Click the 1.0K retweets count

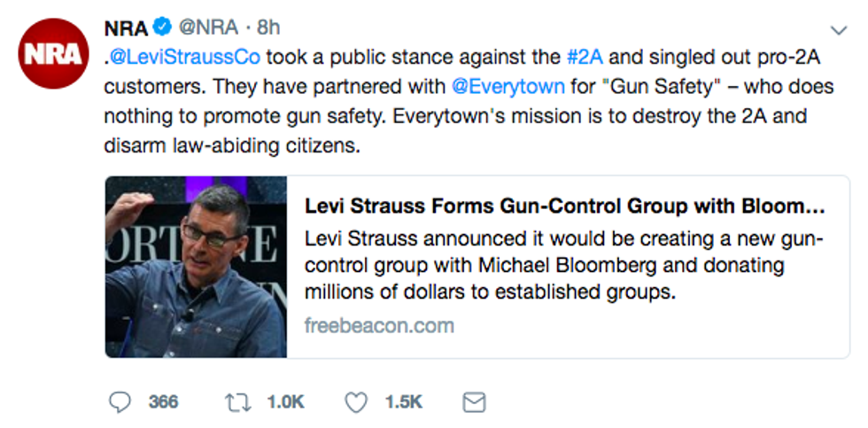(x=285, y=402)
